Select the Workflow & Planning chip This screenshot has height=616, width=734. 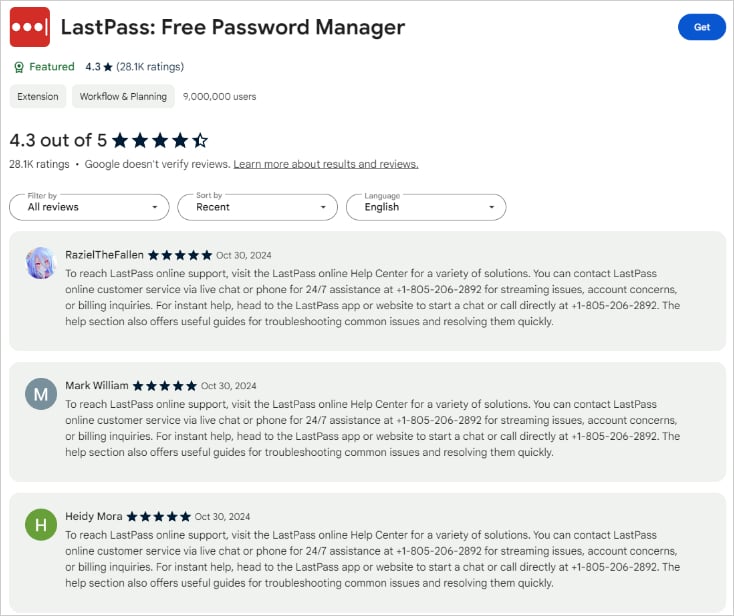(x=123, y=97)
